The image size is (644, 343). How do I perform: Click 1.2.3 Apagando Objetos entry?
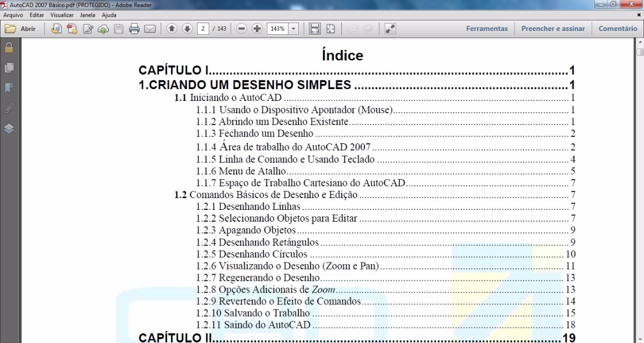386,230
